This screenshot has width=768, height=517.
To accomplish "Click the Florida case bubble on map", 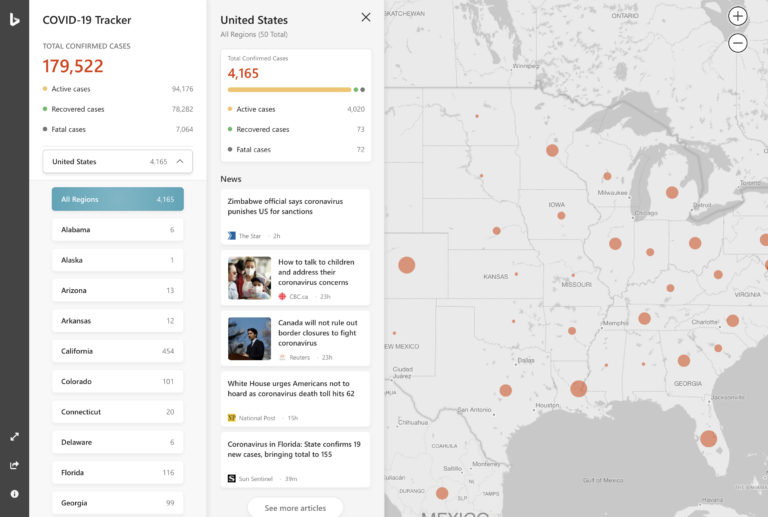I will (708, 438).
